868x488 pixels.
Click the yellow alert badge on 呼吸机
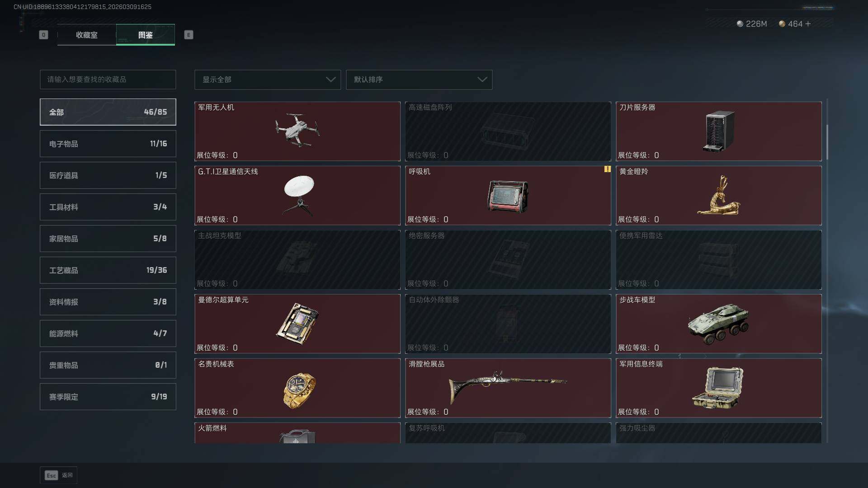click(x=607, y=169)
